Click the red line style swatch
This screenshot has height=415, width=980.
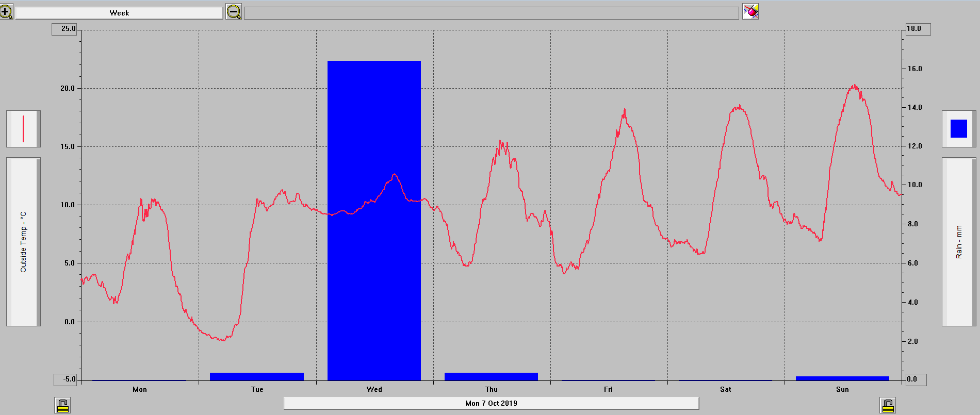pos(23,129)
